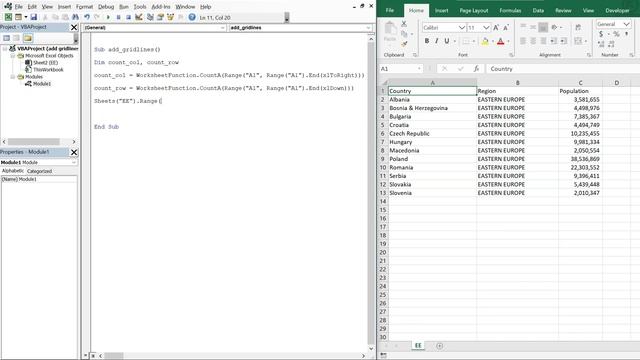Collapse the Microsoft Excel Objects folder
Viewport: 640px width, 360px height.
[x=13, y=56]
